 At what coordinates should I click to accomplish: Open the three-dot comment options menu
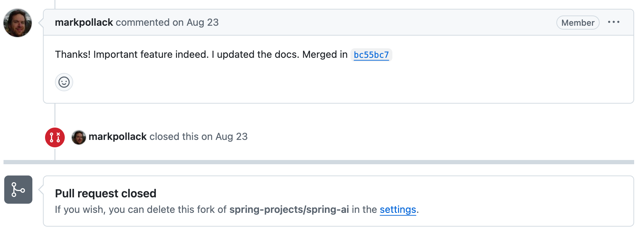[x=613, y=22]
